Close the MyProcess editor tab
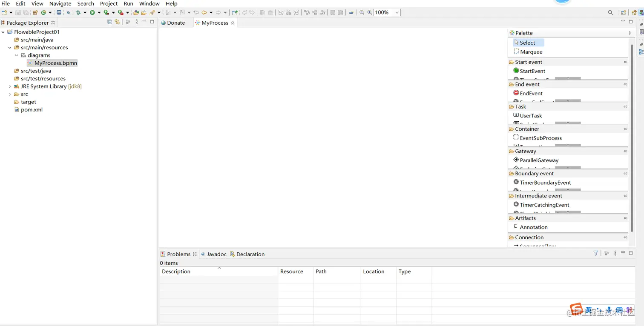 pyautogui.click(x=233, y=23)
